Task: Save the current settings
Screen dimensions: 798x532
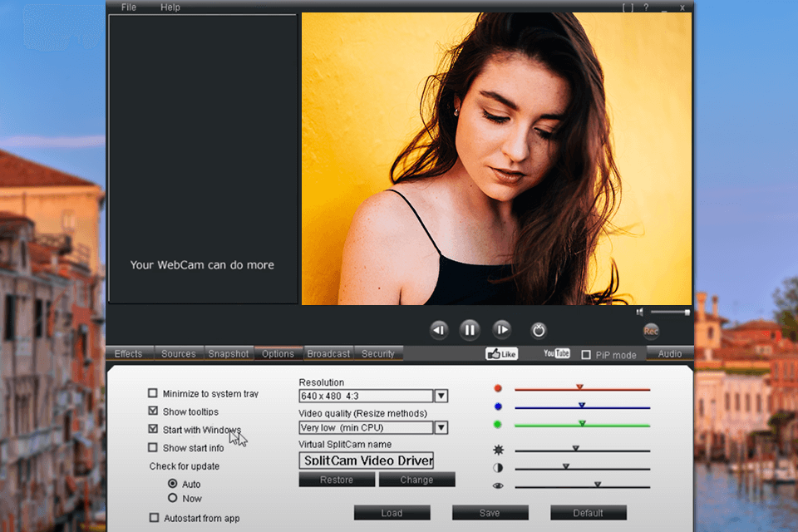Action: 490,513
